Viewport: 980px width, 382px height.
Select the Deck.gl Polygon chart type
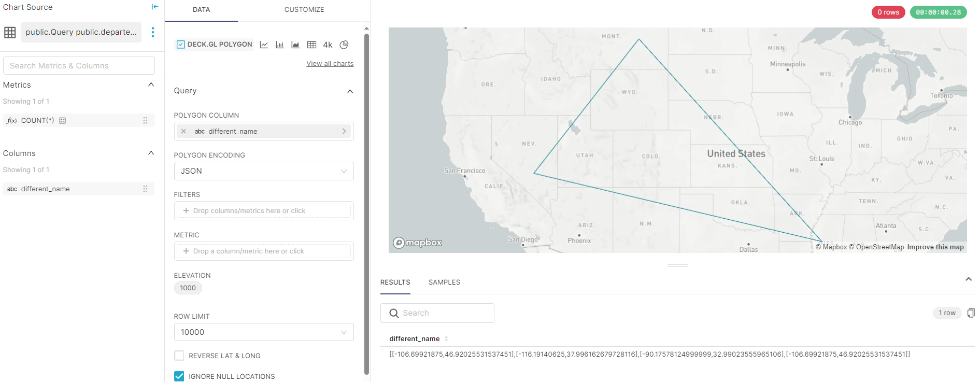(215, 45)
